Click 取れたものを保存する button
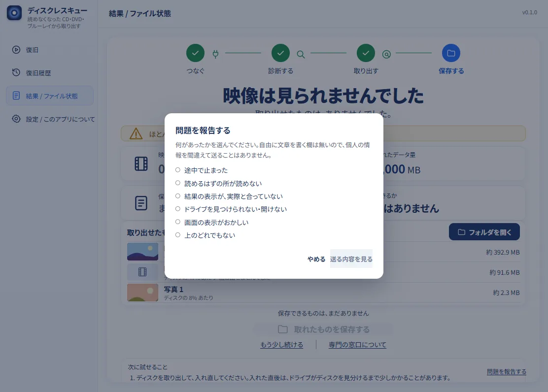Image resolution: width=548 pixels, height=392 pixels. (x=324, y=329)
